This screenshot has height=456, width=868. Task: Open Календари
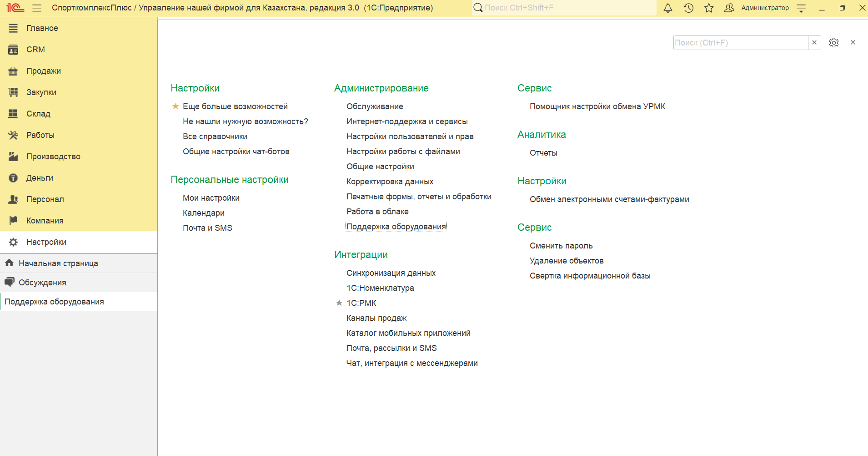pos(204,213)
